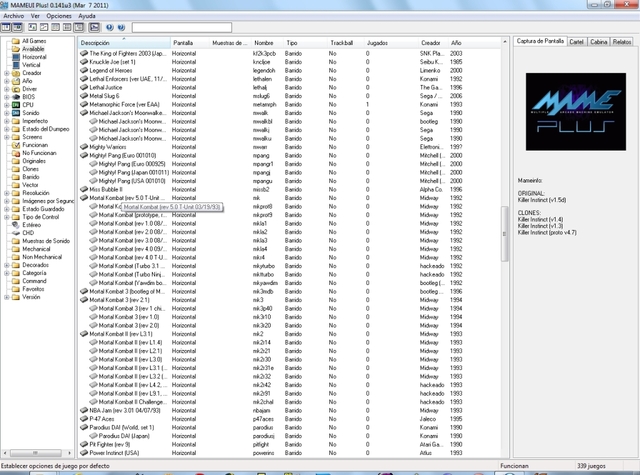
Task: Click the Estéreo speaker icon
Action: (16, 225)
